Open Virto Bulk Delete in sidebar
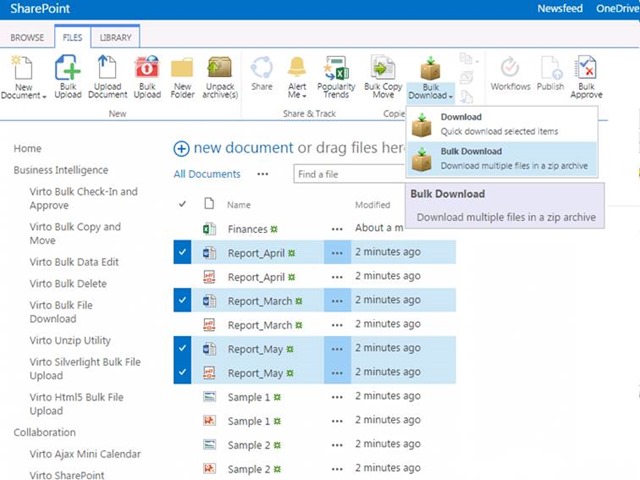The image size is (640, 480). (68, 283)
